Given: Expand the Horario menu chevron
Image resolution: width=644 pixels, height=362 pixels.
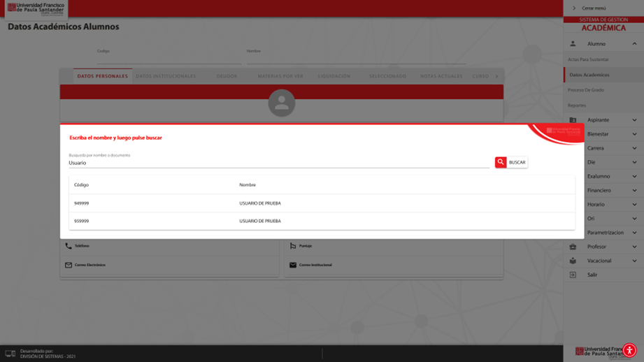Looking at the screenshot, I should 634,205.
